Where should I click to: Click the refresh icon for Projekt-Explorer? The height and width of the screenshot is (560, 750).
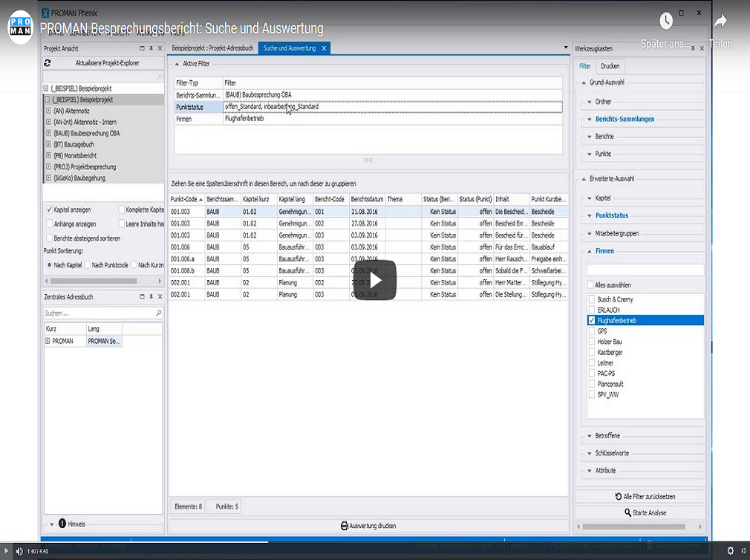pyautogui.click(x=48, y=62)
